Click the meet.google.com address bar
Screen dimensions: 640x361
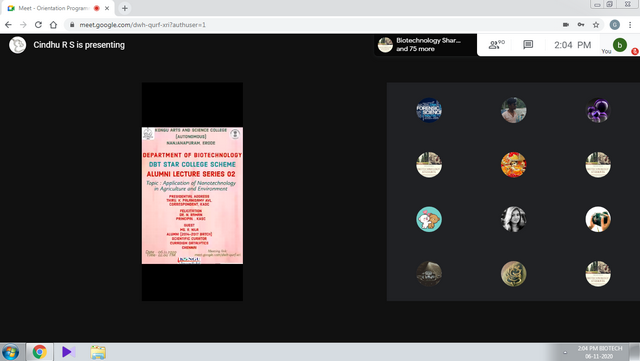310,25
